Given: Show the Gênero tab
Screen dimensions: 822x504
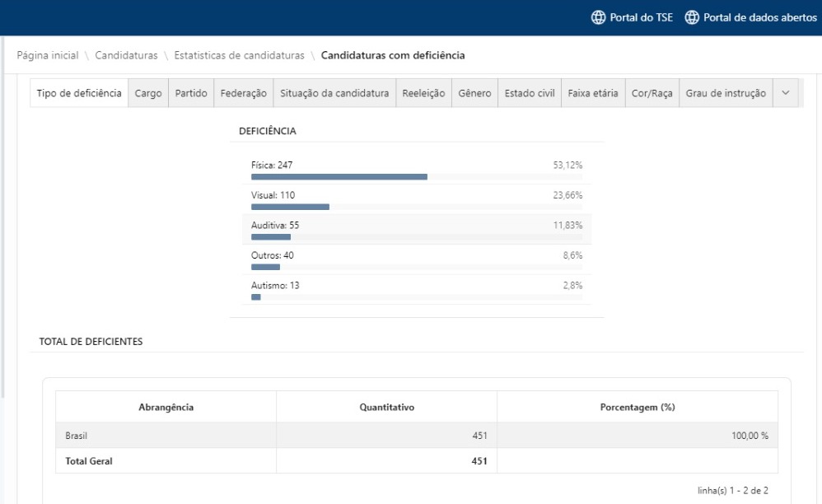Looking at the screenshot, I should click(x=474, y=94).
